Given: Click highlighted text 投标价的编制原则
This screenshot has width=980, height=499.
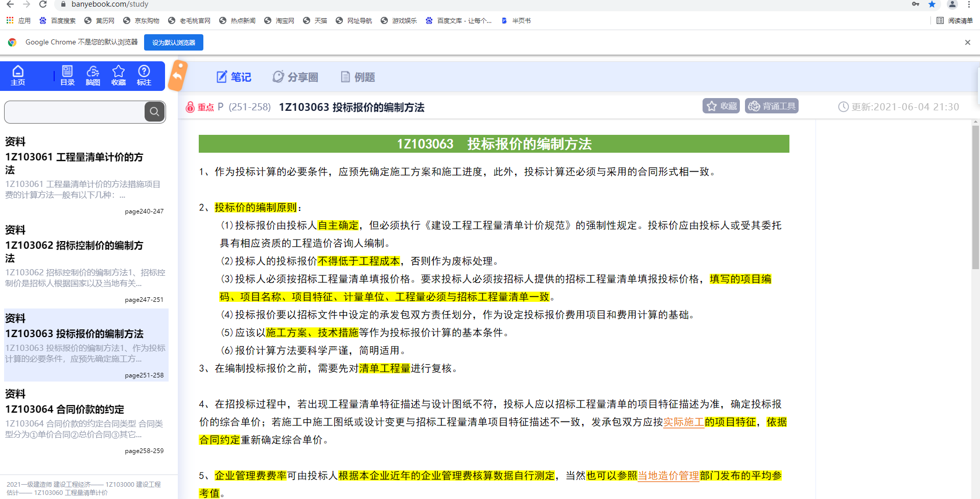Looking at the screenshot, I should tap(255, 207).
